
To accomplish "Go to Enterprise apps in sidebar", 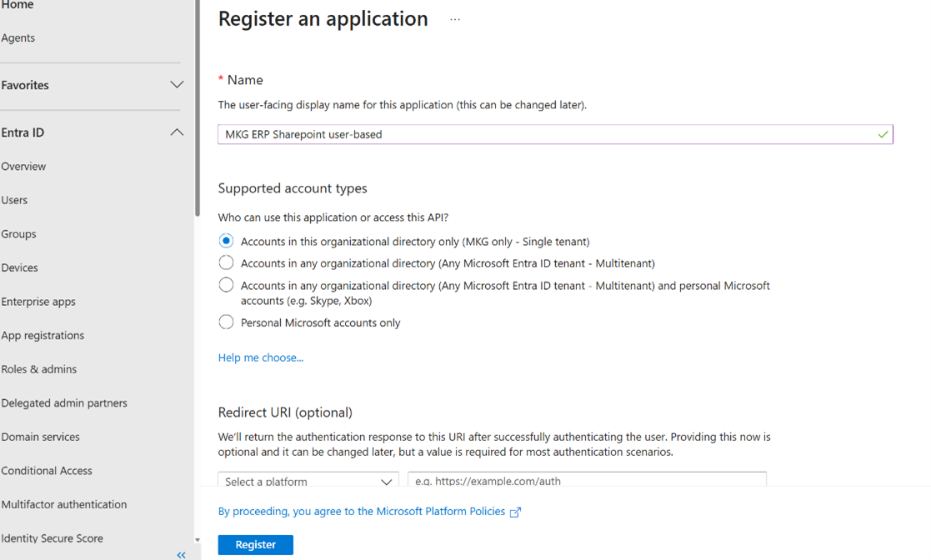I will [x=38, y=302].
